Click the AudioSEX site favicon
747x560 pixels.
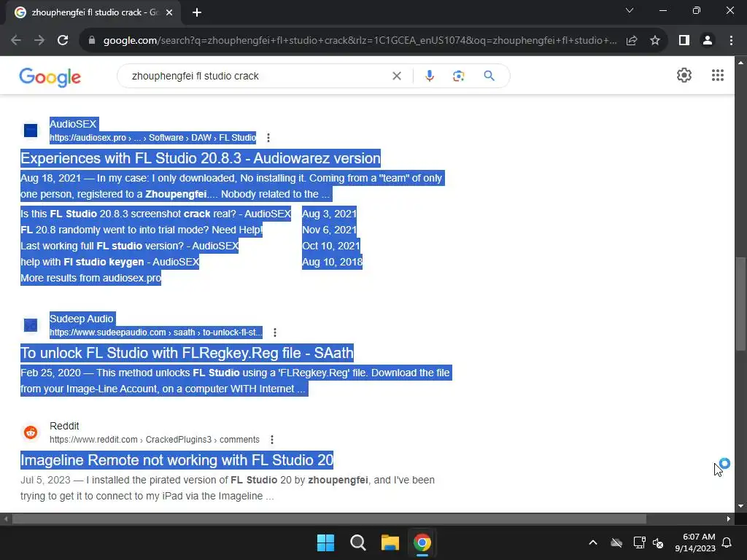[31, 131]
